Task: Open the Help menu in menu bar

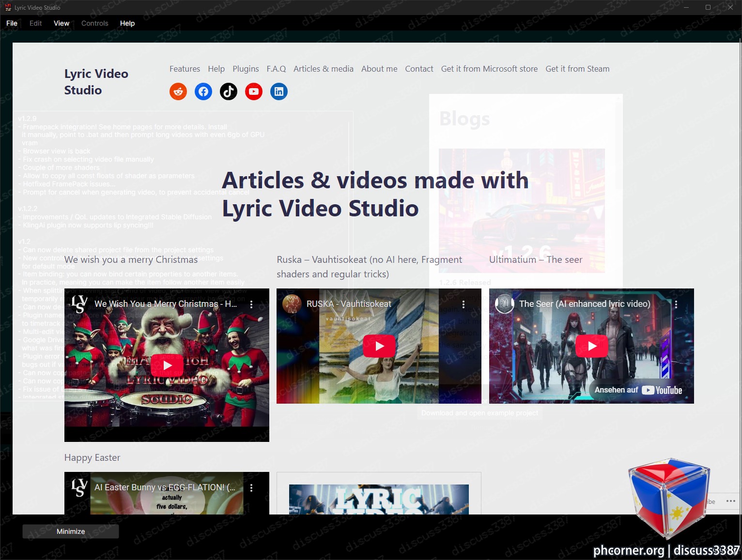Action: click(x=127, y=23)
